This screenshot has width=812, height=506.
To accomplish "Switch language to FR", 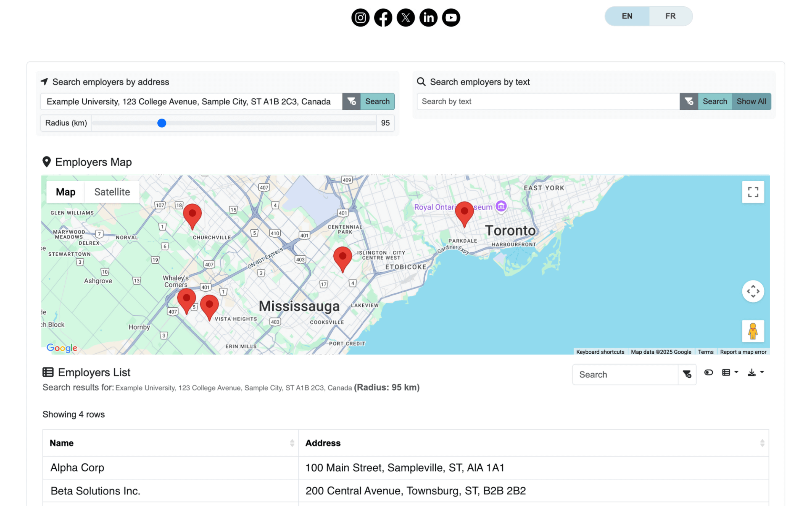I will pos(670,16).
